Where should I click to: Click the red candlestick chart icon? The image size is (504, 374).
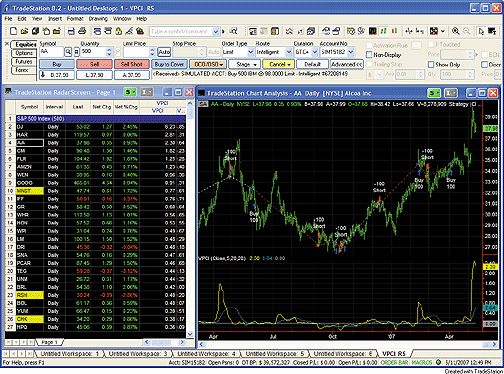click(x=395, y=31)
